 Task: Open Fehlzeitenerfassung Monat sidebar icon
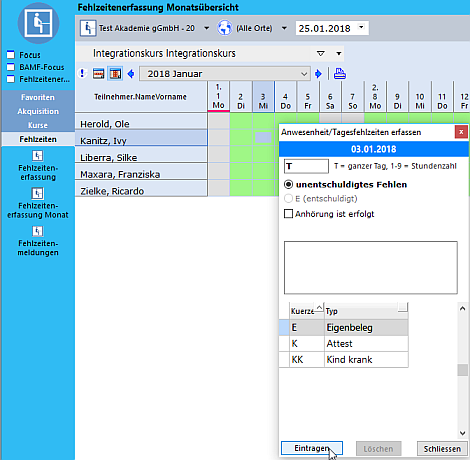point(38,193)
